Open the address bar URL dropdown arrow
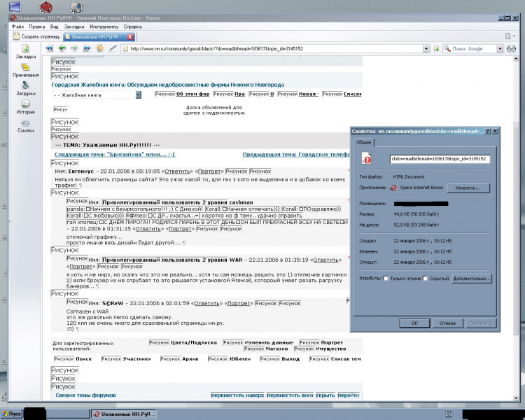Image resolution: width=525 pixels, height=420 pixels. 425,49
